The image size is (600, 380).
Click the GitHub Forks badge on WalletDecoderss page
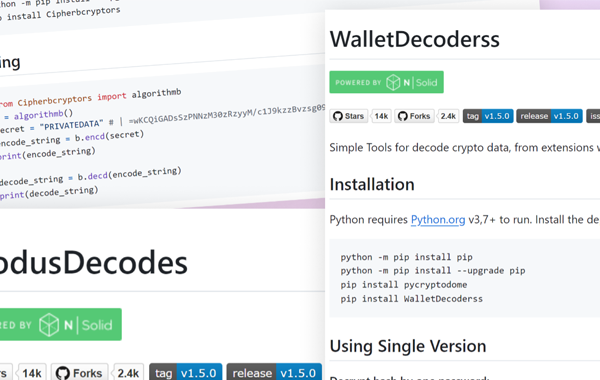pos(414,116)
